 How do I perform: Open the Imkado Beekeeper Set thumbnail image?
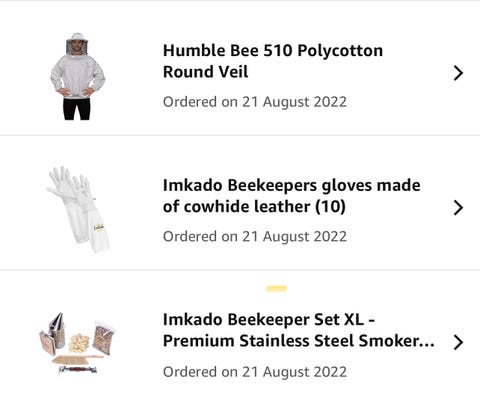point(77,344)
